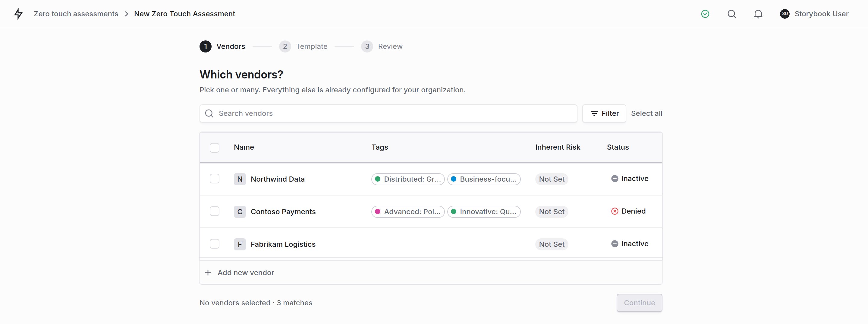Click the Contoso Payments vendor name
This screenshot has width=868, height=324.
(283, 212)
